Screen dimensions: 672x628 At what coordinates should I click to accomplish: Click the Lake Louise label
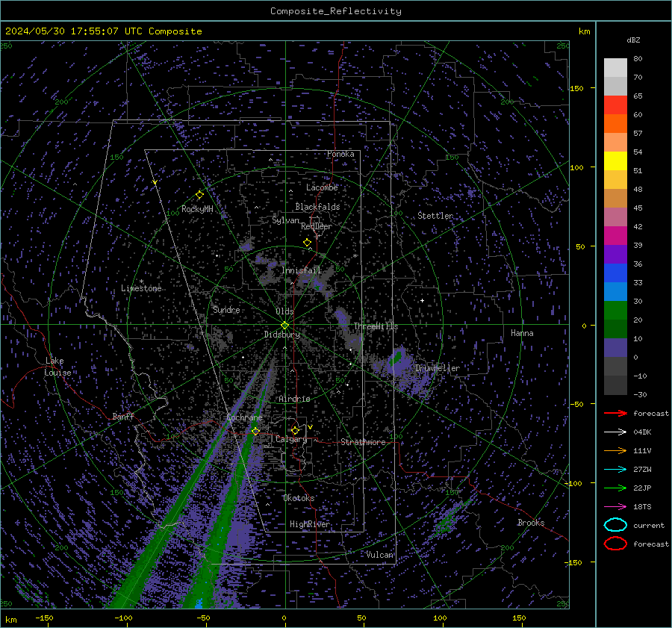[57, 367]
